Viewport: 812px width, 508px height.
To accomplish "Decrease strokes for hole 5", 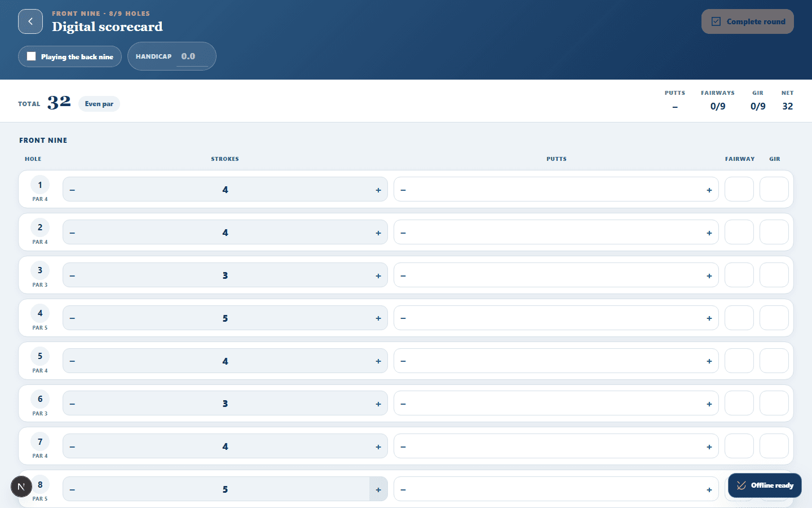I will pyautogui.click(x=72, y=361).
